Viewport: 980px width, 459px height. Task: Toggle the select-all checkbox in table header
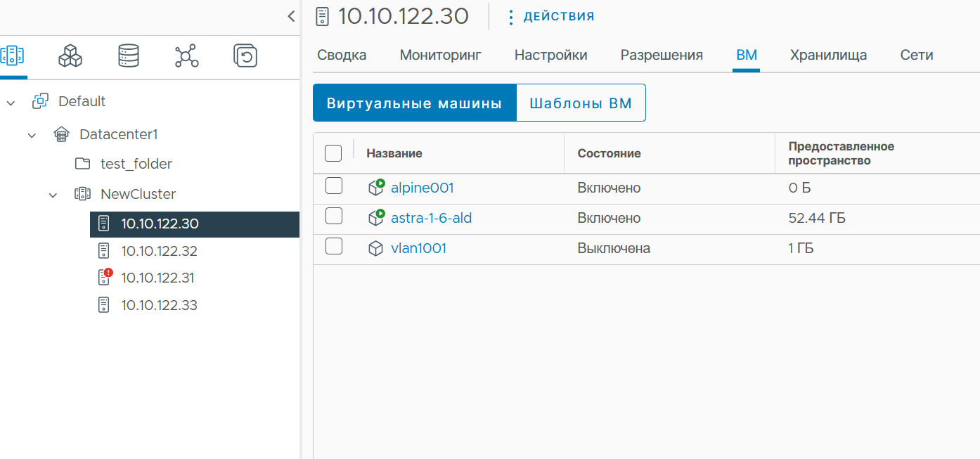(333, 153)
